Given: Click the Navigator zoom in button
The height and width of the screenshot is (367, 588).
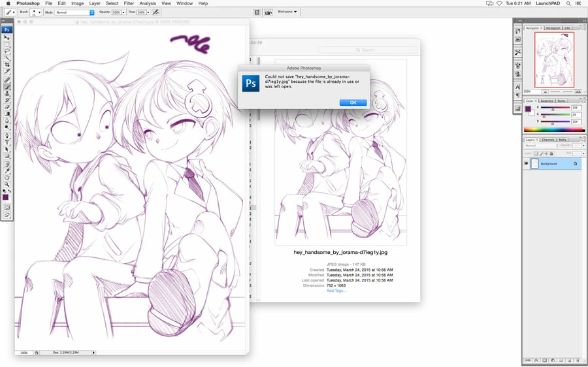Looking at the screenshot, I should [x=578, y=91].
